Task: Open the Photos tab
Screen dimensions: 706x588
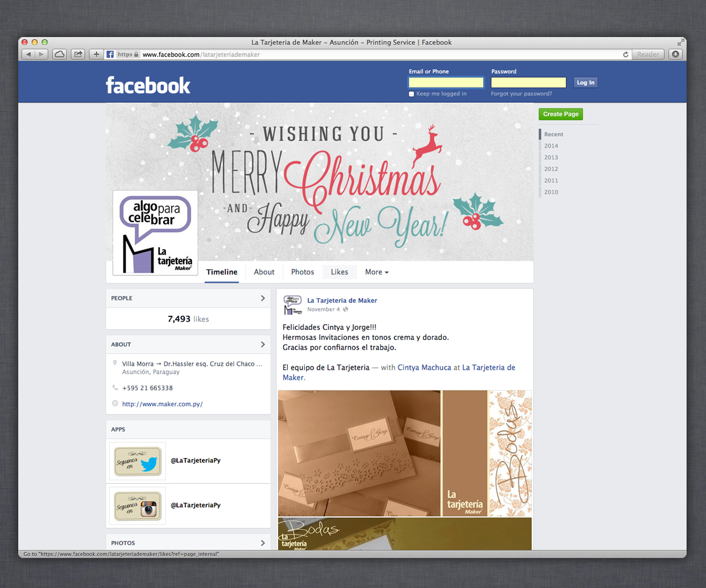Action: [302, 272]
